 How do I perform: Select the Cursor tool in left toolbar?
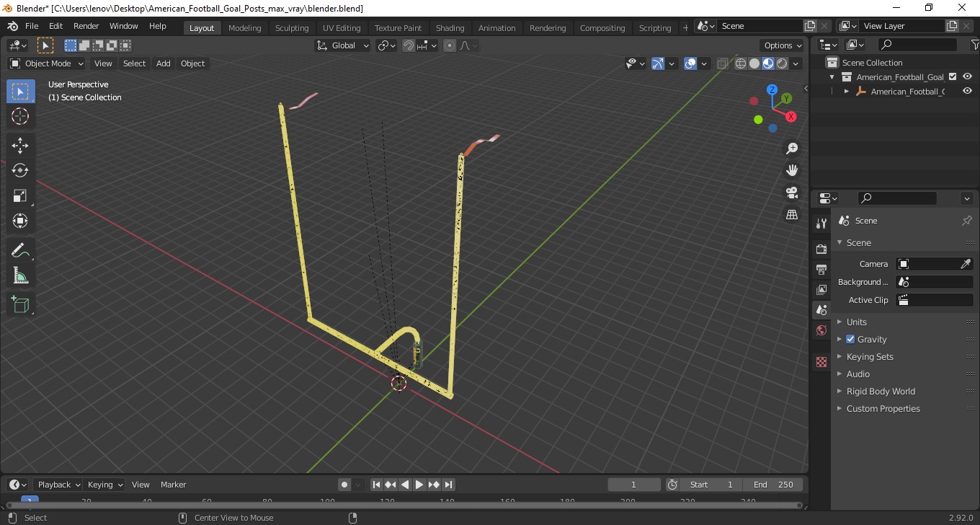[x=20, y=116]
